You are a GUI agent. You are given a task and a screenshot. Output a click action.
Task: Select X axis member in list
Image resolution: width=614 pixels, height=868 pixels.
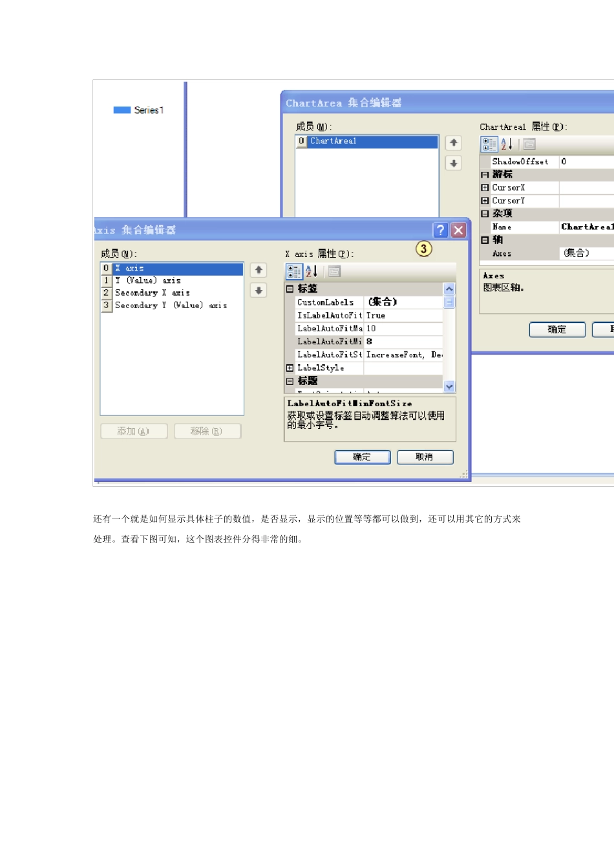(172, 268)
